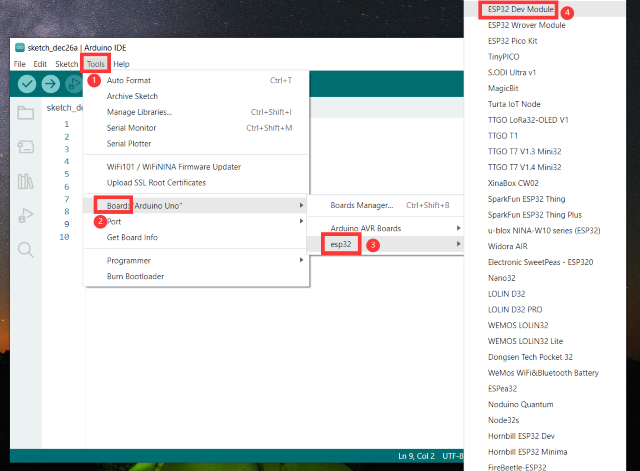This screenshot has width=640, height=471.
Task: Select Hornbill ESP32 Dev board
Action: (544, 436)
